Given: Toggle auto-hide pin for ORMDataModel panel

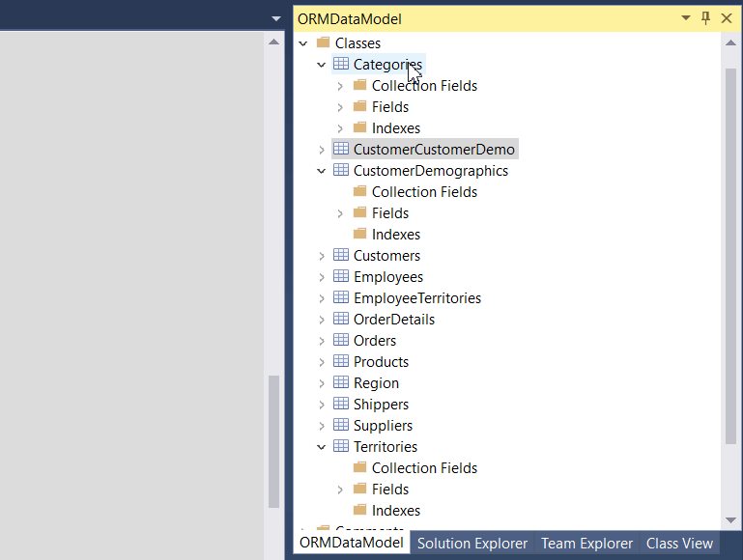Looking at the screenshot, I should pyautogui.click(x=705, y=18).
